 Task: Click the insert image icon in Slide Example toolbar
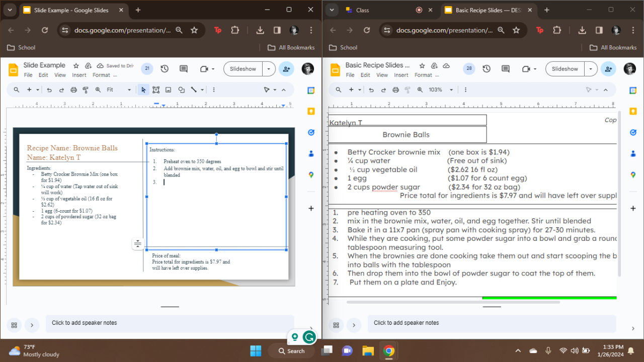pos(168,90)
